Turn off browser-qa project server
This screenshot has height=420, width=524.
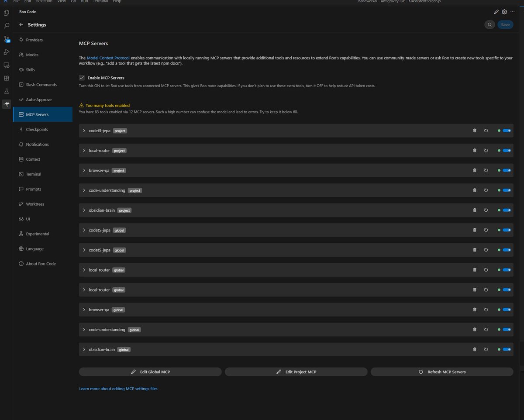pos(507,170)
